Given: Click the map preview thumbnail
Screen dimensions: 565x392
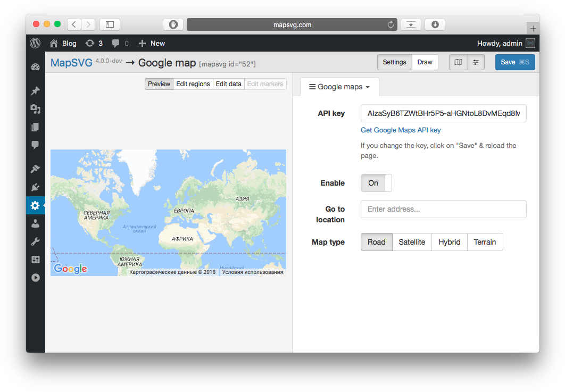Looking at the screenshot, I should click(x=168, y=213).
